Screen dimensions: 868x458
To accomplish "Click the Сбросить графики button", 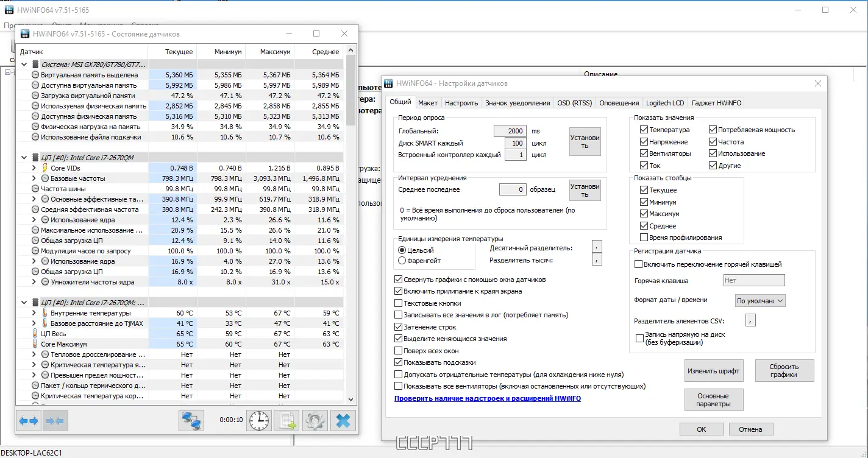I will (x=784, y=370).
